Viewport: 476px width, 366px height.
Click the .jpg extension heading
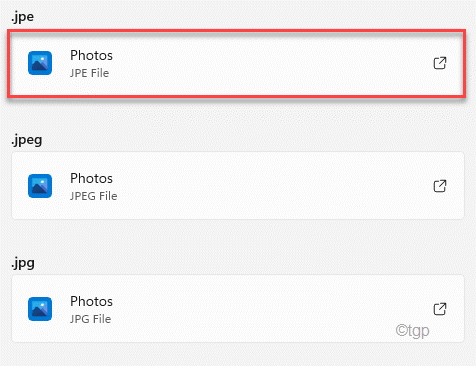(x=23, y=263)
